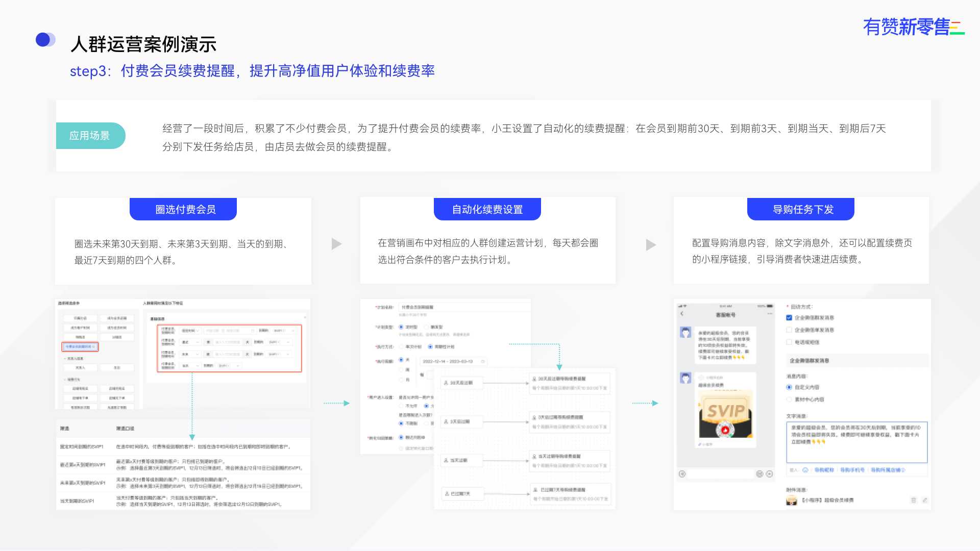Collapse the 消费行为 condition group
The height and width of the screenshot is (551, 980).
pos(65,380)
